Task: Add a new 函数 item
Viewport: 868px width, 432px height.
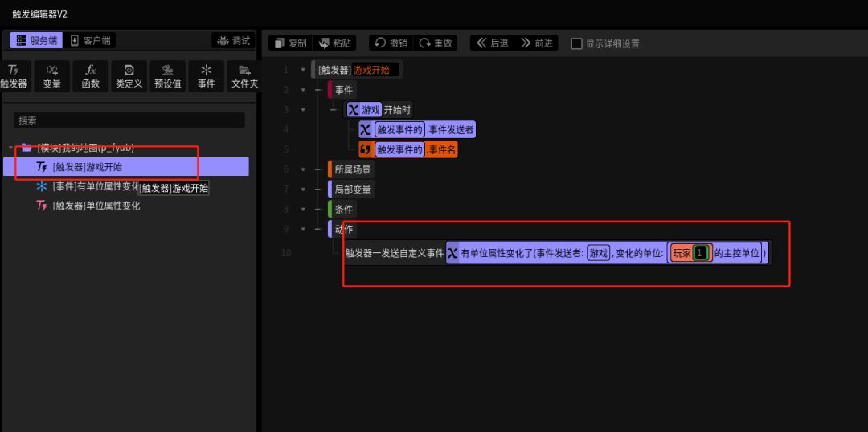Action: (x=90, y=76)
